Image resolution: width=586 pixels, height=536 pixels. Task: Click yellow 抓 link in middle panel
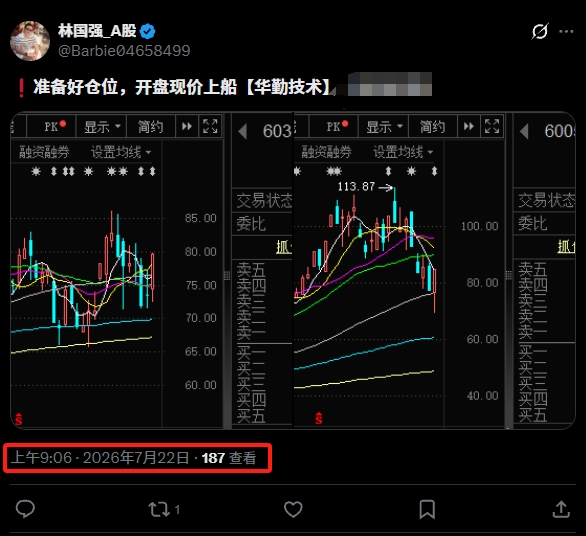pyautogui.click(x=284, y=247)
